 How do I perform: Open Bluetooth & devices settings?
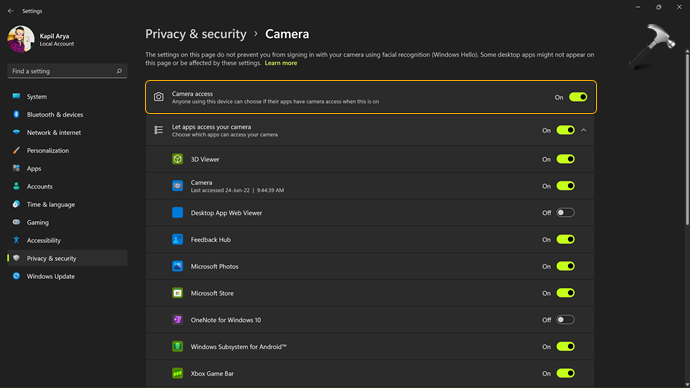tap(67, 114)
